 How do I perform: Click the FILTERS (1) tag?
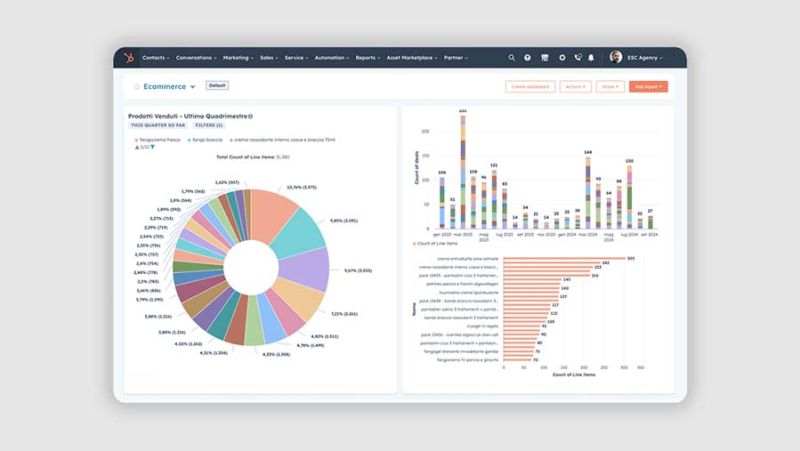[x=209, y=125]
